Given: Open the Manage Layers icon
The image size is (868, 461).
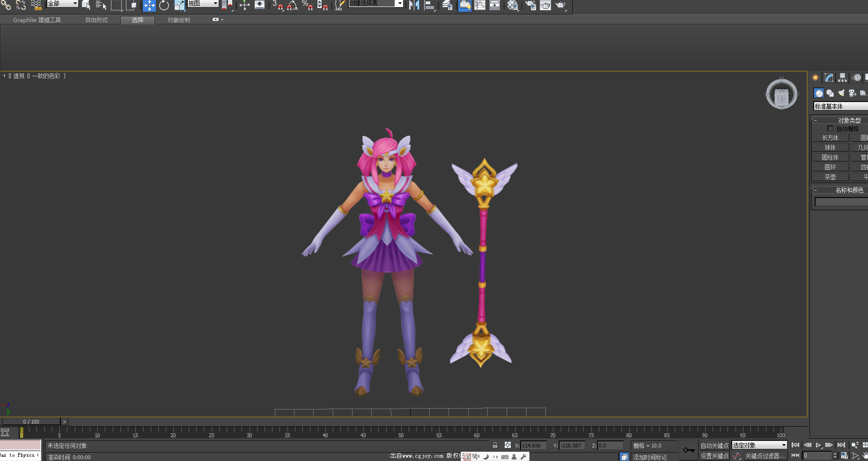Looking at the screenshot, I should tap(447, 5).
